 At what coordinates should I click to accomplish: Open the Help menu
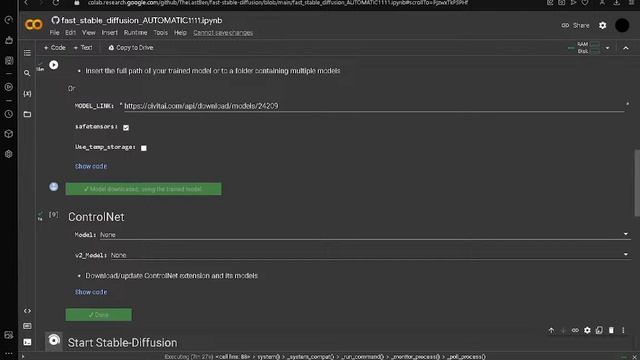point(180,33)
